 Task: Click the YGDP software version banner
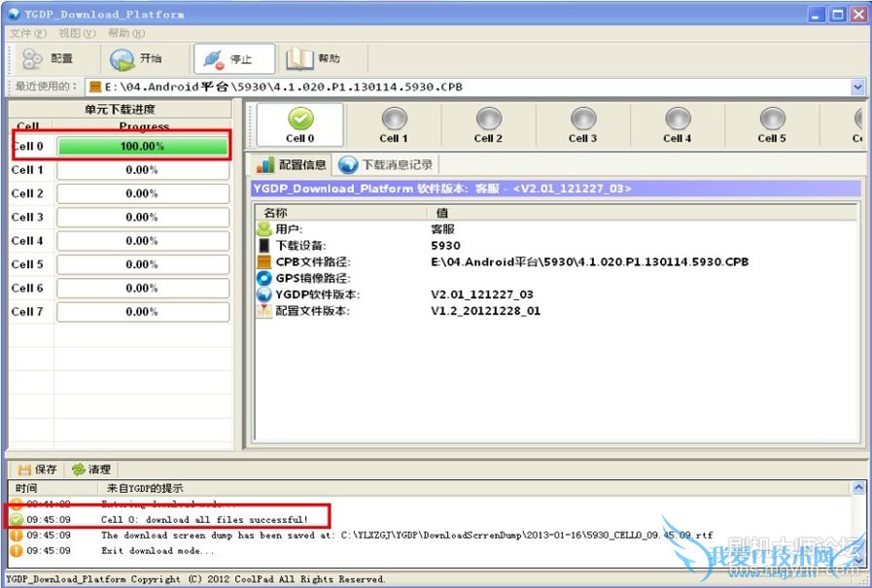(555, 189)
